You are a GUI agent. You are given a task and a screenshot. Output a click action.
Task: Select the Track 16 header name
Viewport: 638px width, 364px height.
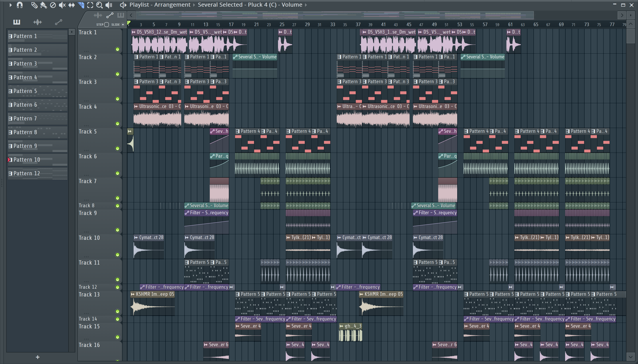(89, 345)
